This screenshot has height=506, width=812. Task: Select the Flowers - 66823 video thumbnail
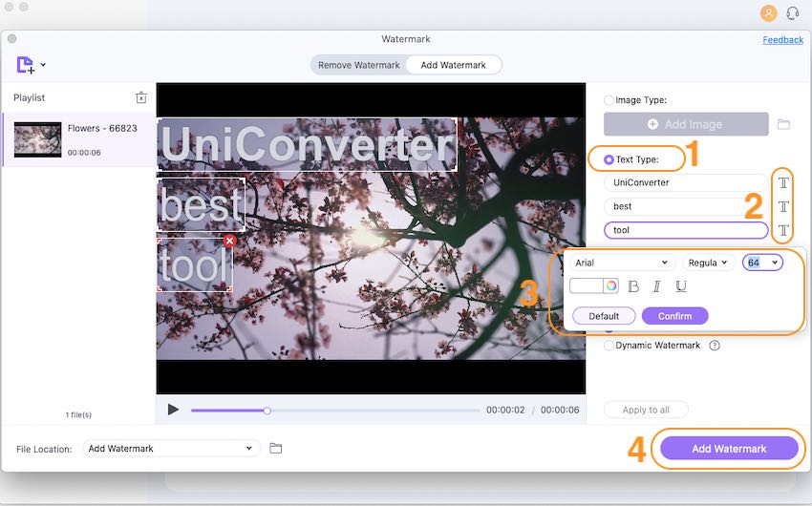pyautogui.click(x=38, y=139)
